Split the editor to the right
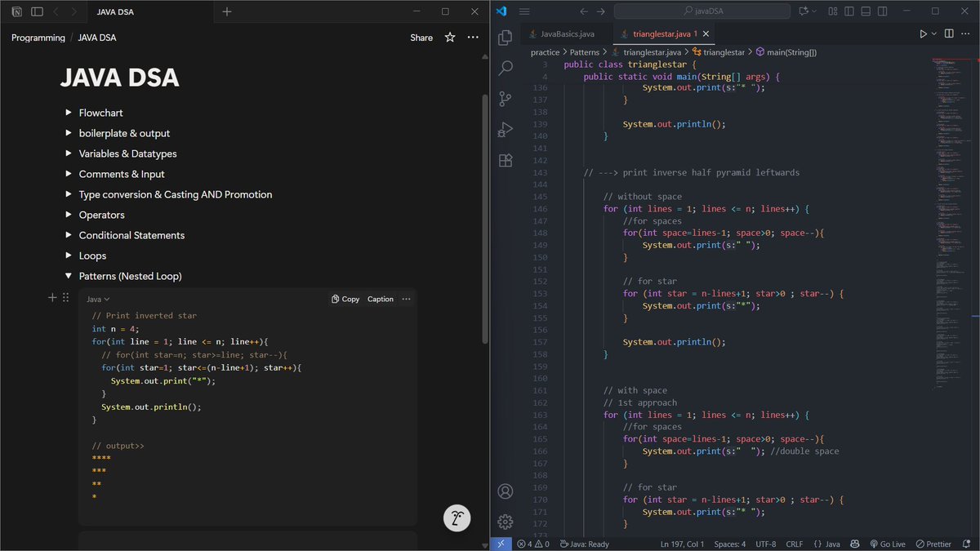The image size is (980, 551). pos(948,34)
